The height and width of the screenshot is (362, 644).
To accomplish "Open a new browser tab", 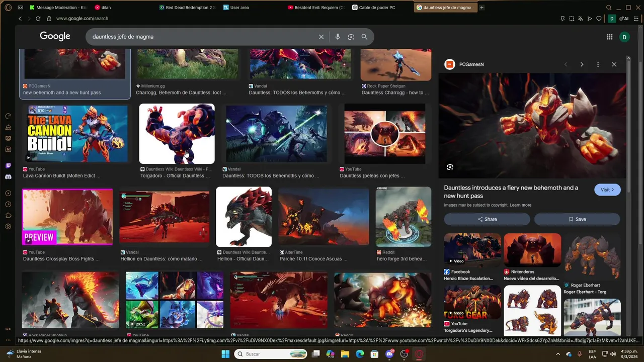I will click(x=481, y=8).
